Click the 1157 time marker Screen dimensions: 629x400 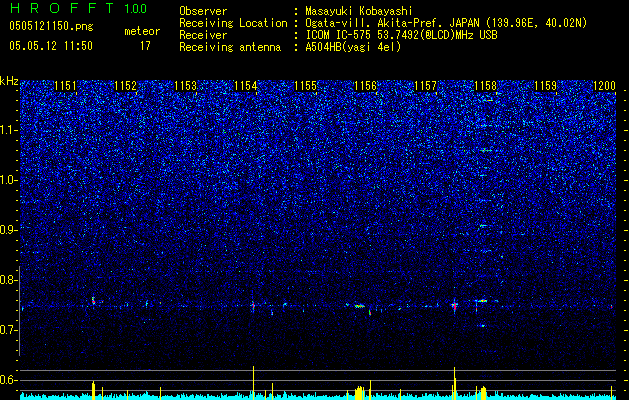[425, 86]
